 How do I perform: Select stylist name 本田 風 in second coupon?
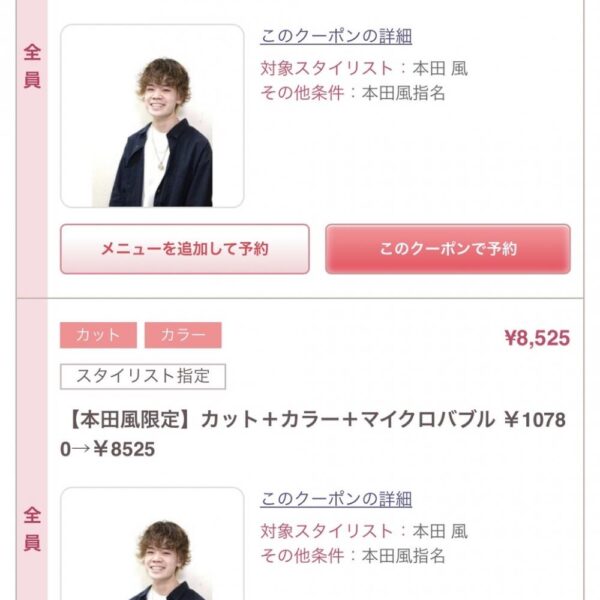[440, 532]
